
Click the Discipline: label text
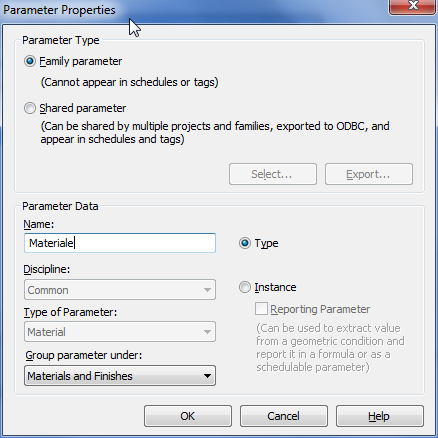click(x=47, y=269)
